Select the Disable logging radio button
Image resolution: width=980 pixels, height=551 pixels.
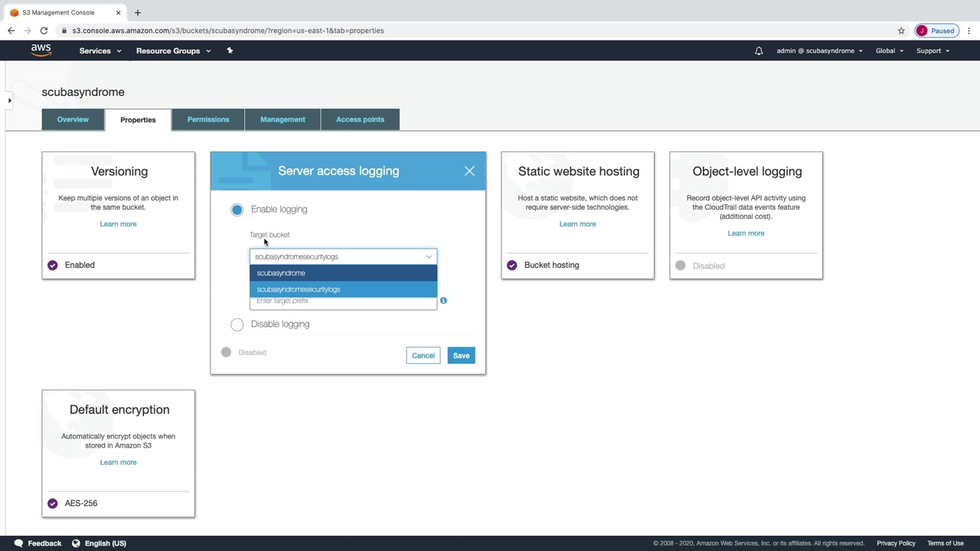[237, 324]
